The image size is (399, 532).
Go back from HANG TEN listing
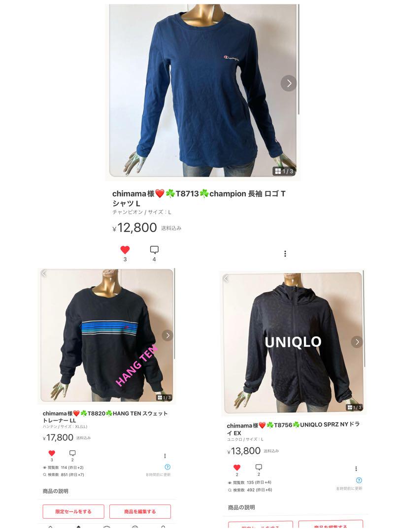44,273
